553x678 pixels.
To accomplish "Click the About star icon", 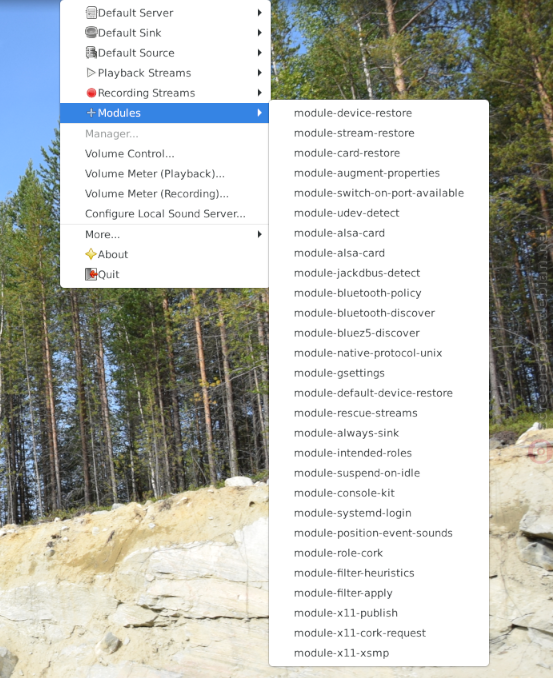I will (91, 254).
